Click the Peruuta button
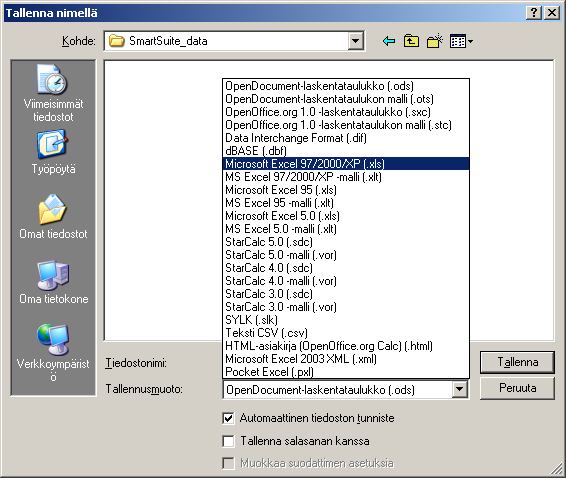This screenshot has height=478, width=566. 517,388
